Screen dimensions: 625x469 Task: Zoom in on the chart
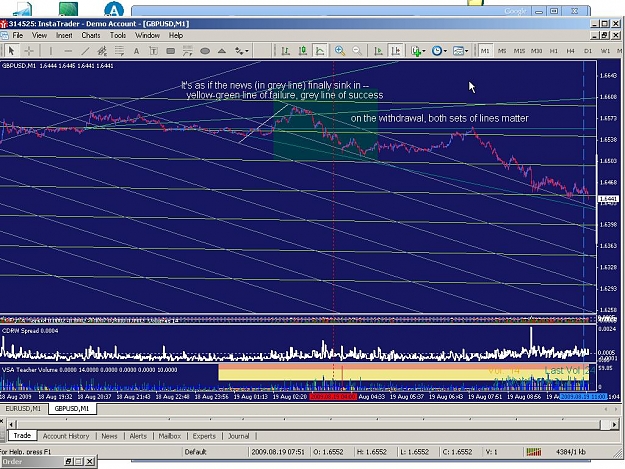340,51
